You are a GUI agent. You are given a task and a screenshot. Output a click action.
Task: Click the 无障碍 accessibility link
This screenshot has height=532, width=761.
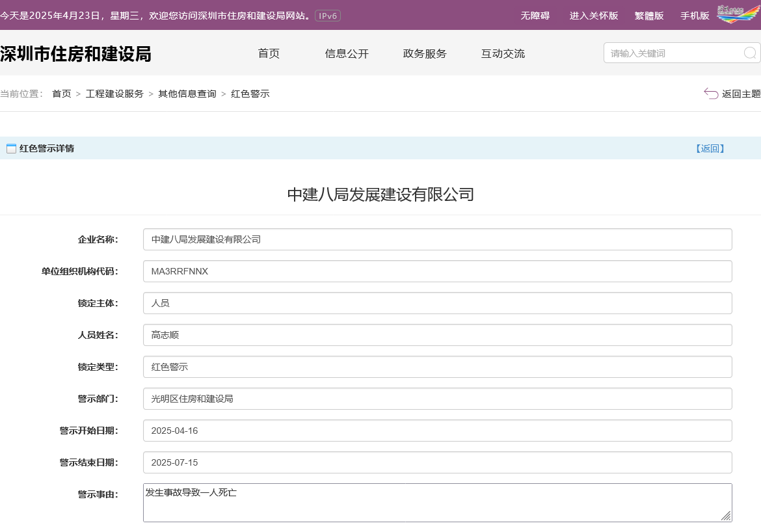click(x=535, y=16)
